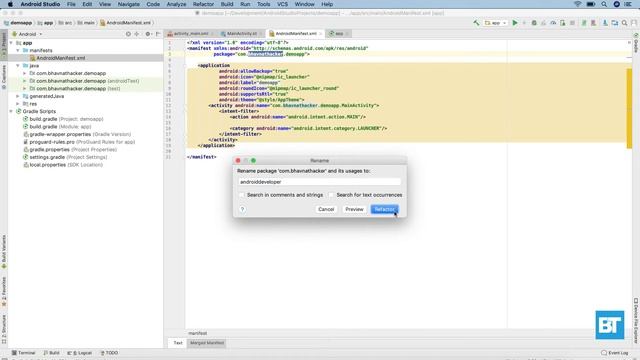640x360 pixels.
Task: Enable Search for text occurrences
Action: [331, 195]
